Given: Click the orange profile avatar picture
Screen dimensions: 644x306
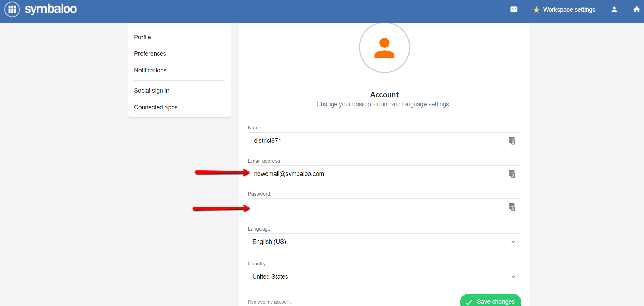Looking at the screenshot, I should [384, 47].
